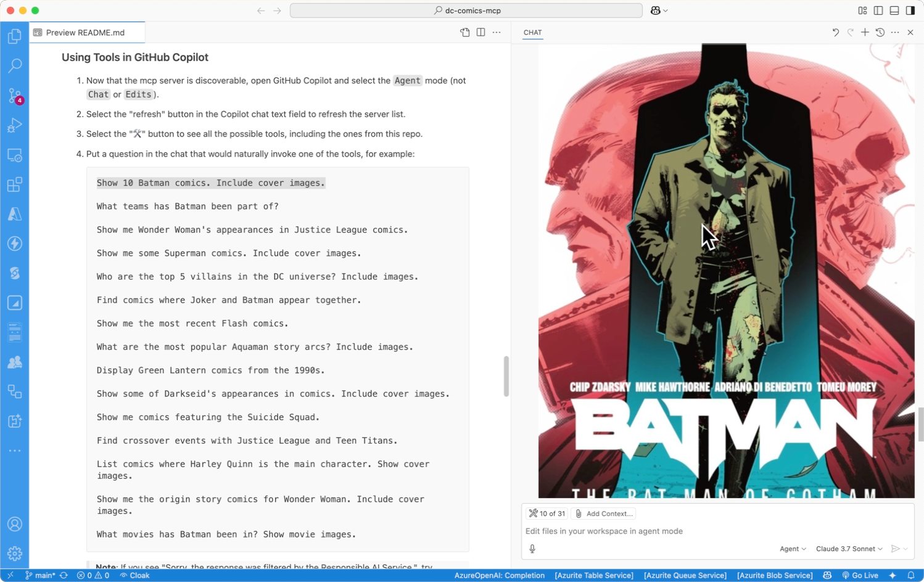Select tools button showing 10 of 31
The image size is (924, 582).
coord(547,514)
